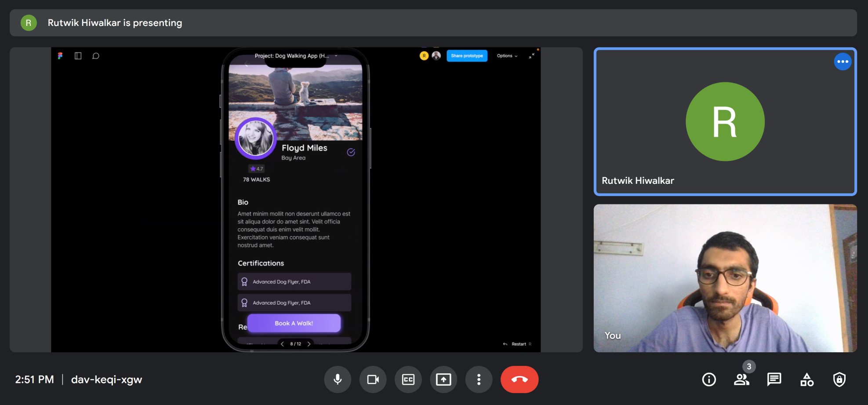868x405 pixels.
Task: Turn off the camera
Action: 373,379
